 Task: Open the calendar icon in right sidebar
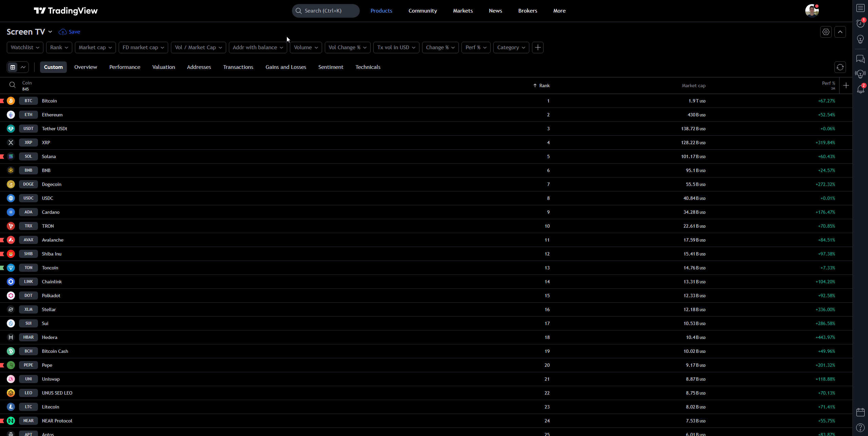(x=861, y=412)
